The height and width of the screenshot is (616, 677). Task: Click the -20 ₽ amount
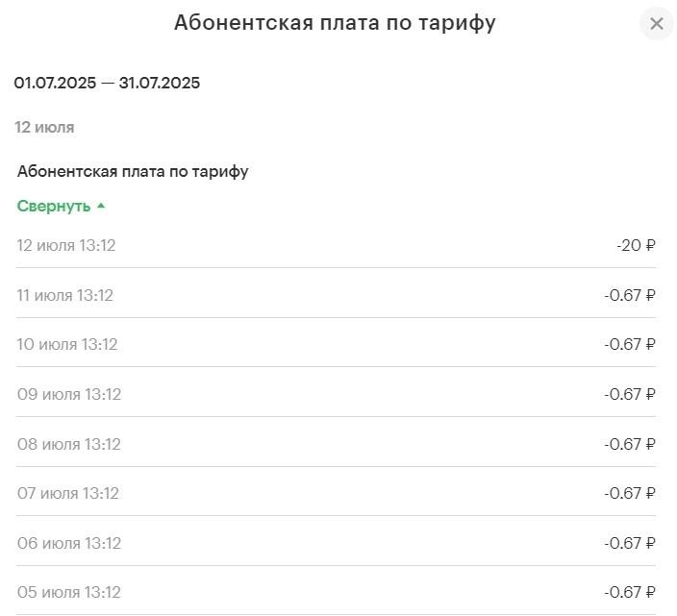click(x=636, y=245)
